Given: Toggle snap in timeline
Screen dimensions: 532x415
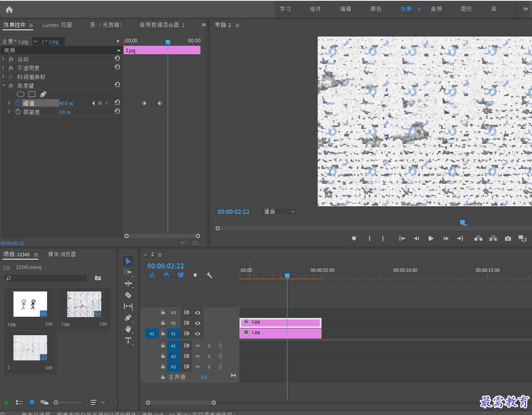Looking at the screenshot, I should pos(166,275).
